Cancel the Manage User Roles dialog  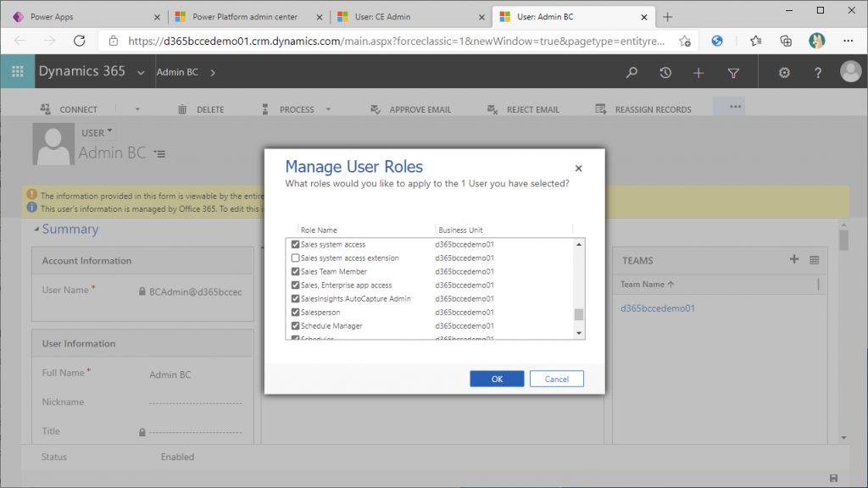tap(556, 379)
